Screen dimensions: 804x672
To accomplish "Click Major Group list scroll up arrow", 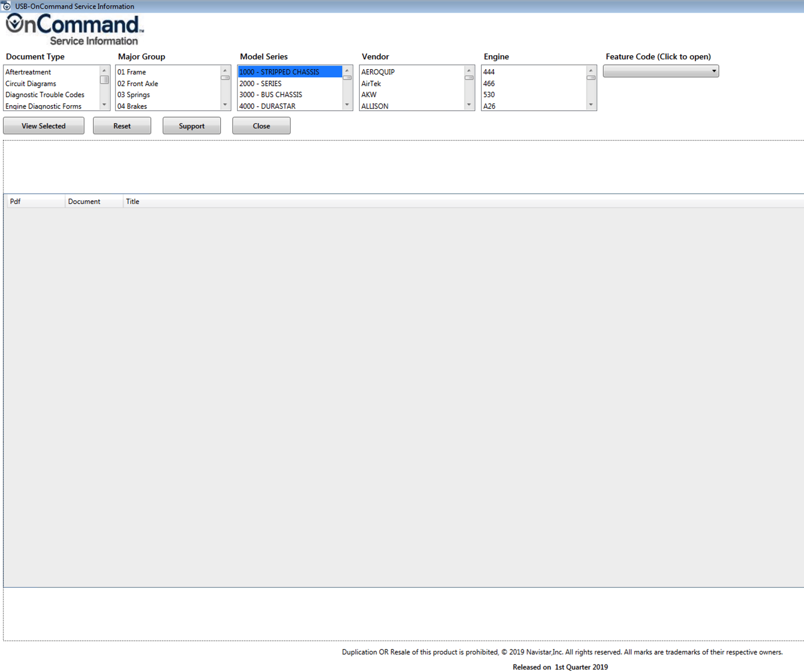I will point(225,70).
